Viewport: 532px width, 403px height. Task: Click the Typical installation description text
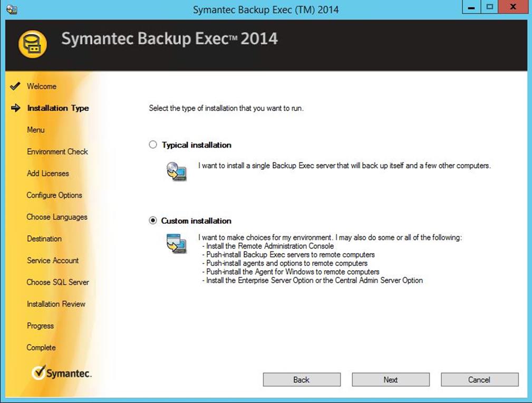[x=344, y=166]
